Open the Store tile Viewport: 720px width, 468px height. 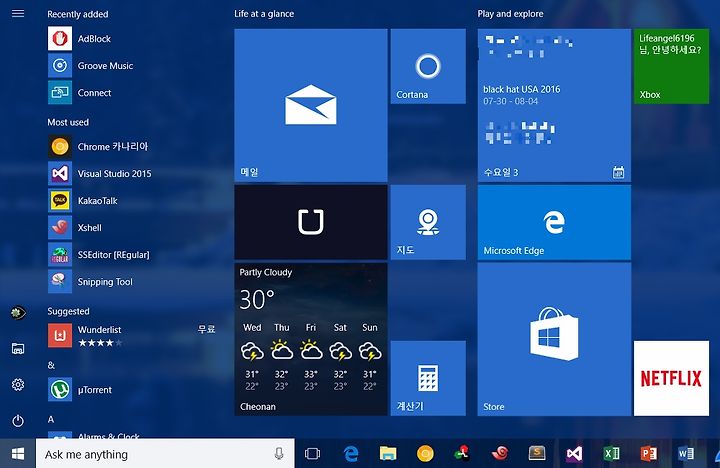tap(554, 339)
